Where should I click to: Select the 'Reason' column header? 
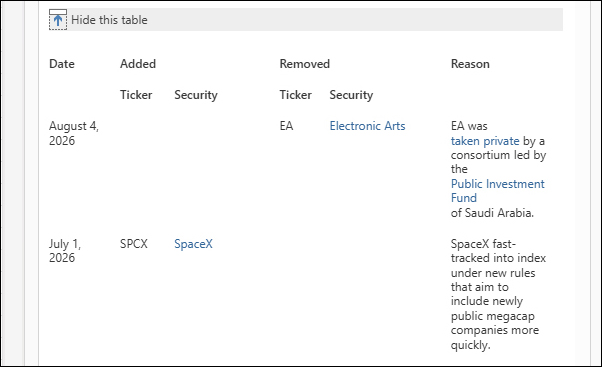pyautogui.click(x=470, y=64)
